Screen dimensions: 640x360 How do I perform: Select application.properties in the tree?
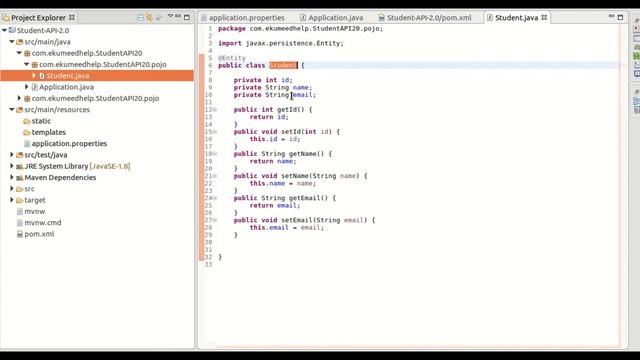[x=69, y=144]
